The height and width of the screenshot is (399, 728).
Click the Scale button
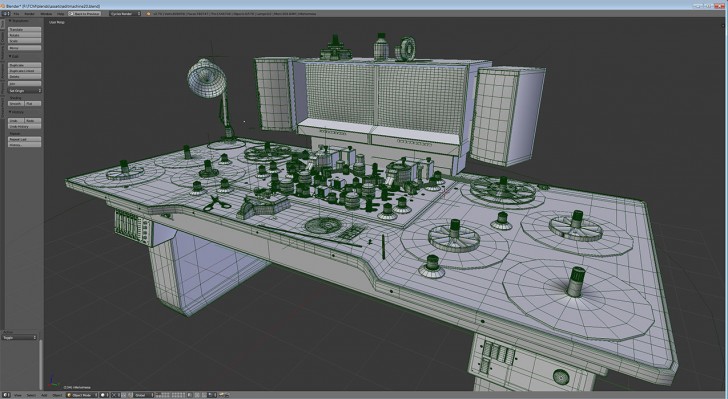coord(25,41)
